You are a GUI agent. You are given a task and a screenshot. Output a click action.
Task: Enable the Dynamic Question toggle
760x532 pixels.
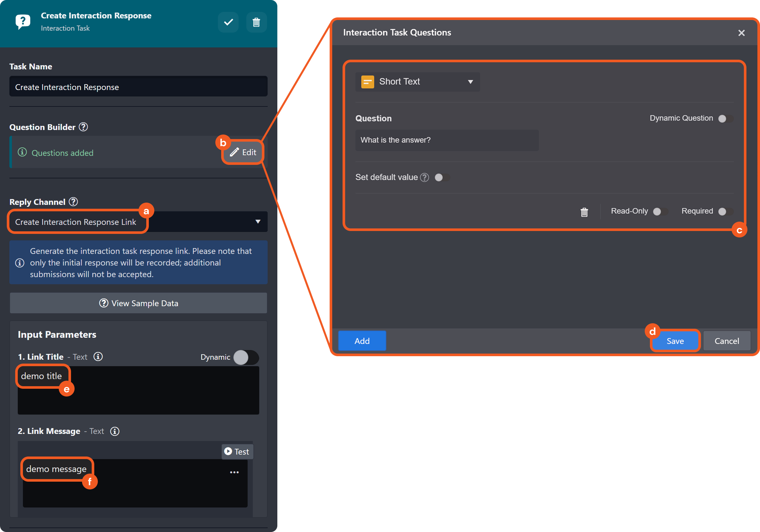coord(725,118)
